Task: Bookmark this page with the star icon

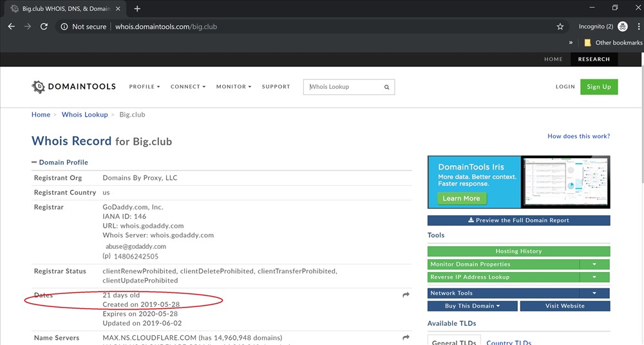Action: (560, 26)
